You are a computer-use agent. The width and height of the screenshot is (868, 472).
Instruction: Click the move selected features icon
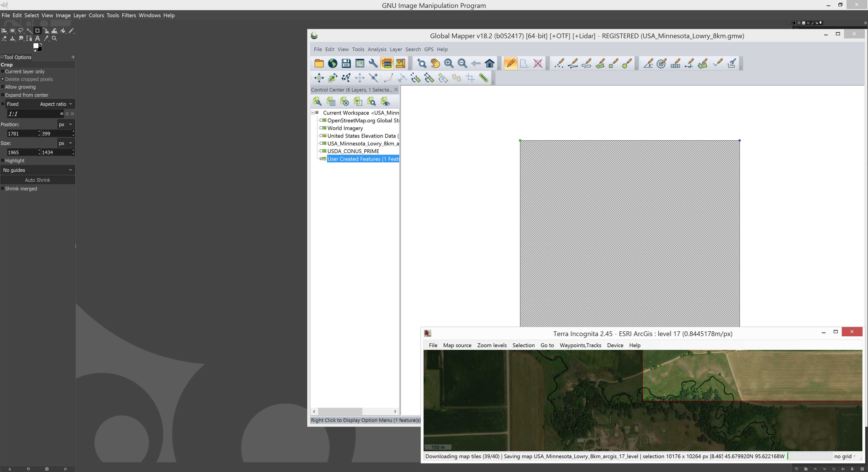coord(319,78)
